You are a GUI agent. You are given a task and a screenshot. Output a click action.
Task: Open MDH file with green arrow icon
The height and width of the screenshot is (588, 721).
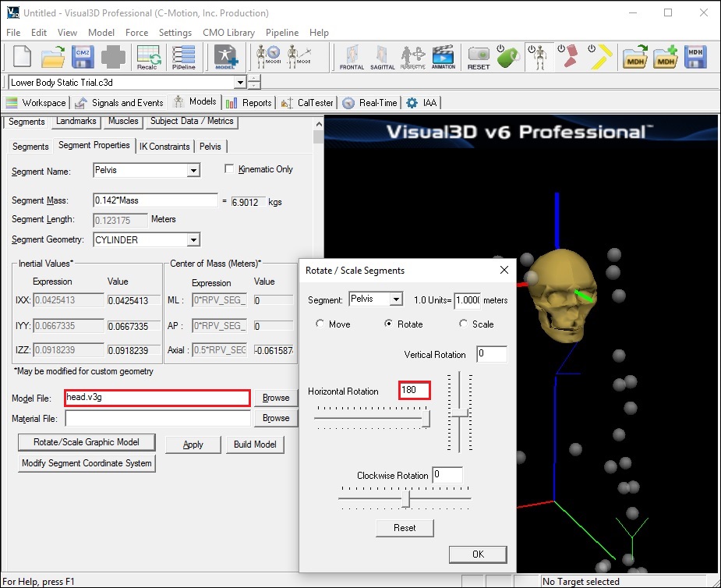pos(635,57)
